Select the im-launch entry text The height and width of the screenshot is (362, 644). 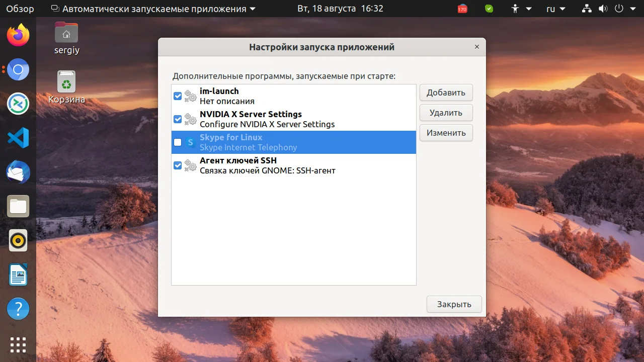coord(219,91)
